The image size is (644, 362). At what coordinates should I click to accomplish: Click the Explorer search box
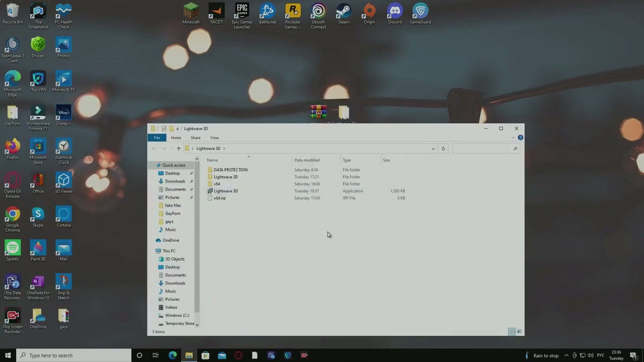[486, 149]
